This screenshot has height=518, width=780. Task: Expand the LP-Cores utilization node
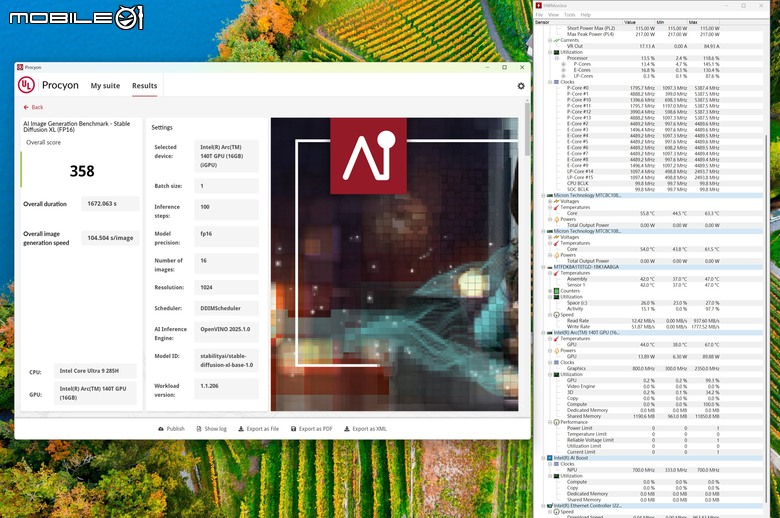[563, 76]
